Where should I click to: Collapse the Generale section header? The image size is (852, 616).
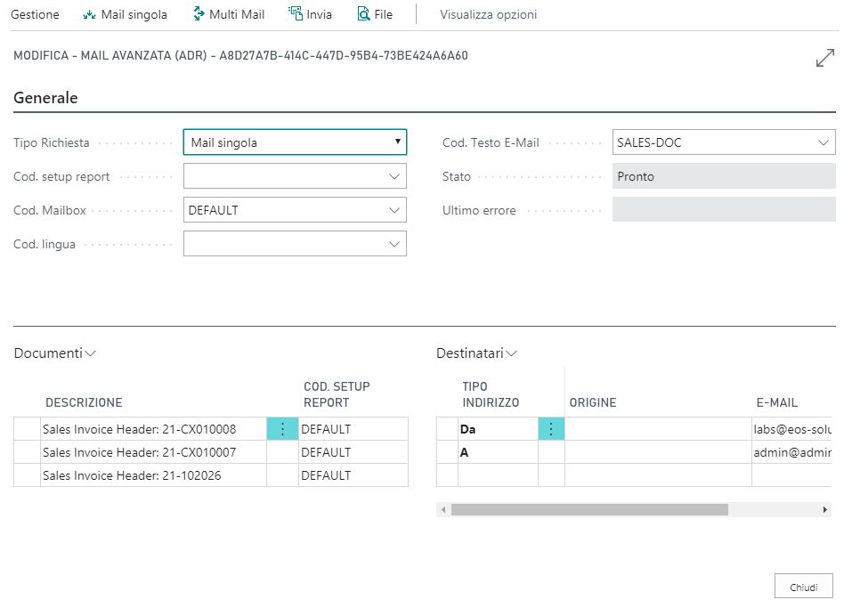tap(45, 98)
